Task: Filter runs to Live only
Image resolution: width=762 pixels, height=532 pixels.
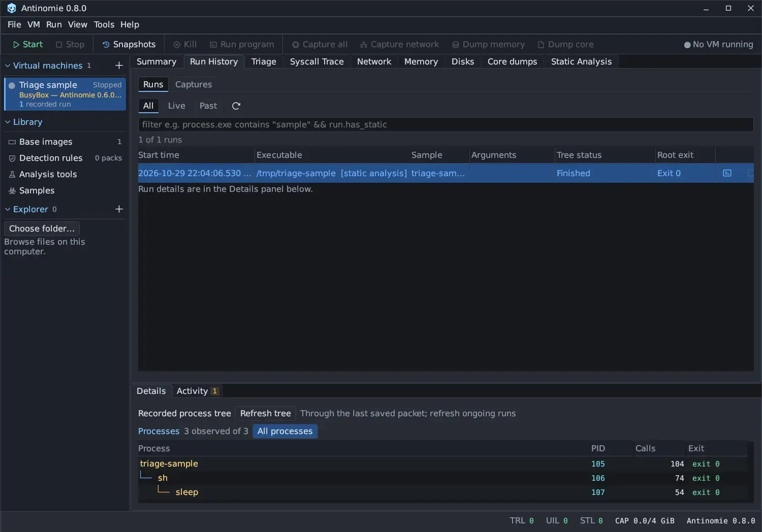Action: [x=177, y=106]
